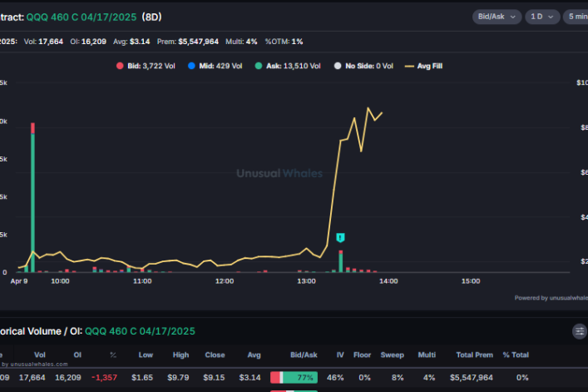Sort table by High column header
Viewport: 588px width, 392px height.
pyautogui.click(x=180, y=355)
